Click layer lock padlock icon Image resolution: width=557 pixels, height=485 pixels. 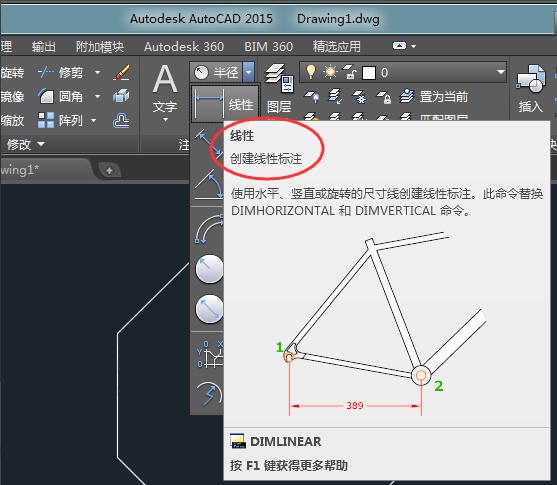[384, 96]
